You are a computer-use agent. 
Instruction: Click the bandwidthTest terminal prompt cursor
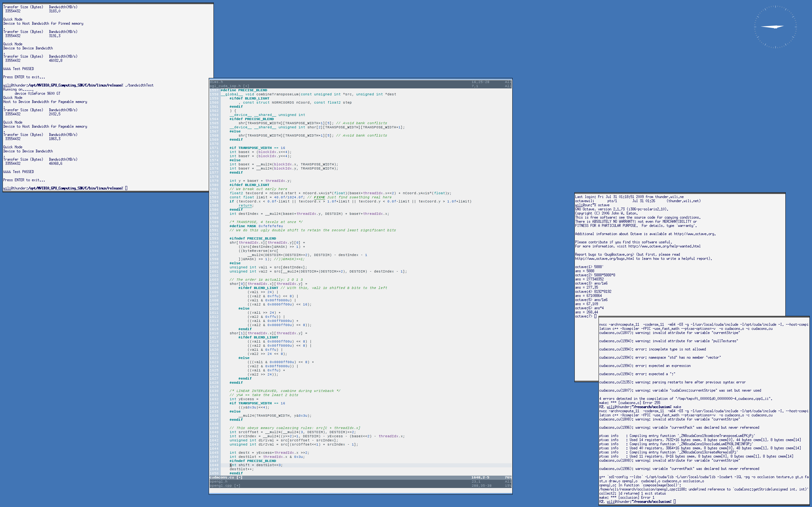[126, 188]
